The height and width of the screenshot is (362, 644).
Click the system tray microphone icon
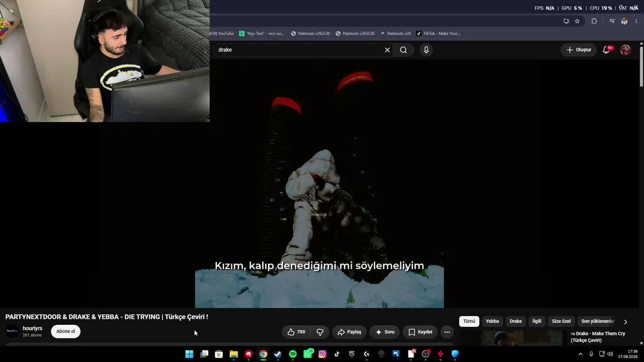(591, 354)
